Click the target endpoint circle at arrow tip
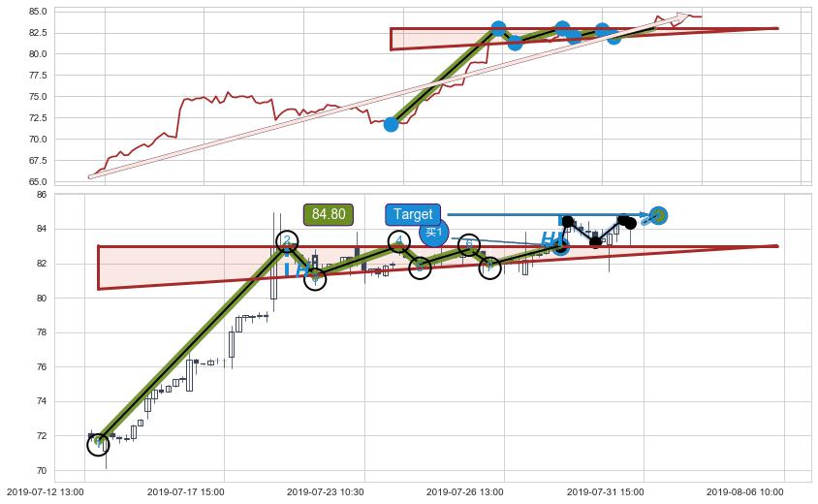 (x=659, y=215)
